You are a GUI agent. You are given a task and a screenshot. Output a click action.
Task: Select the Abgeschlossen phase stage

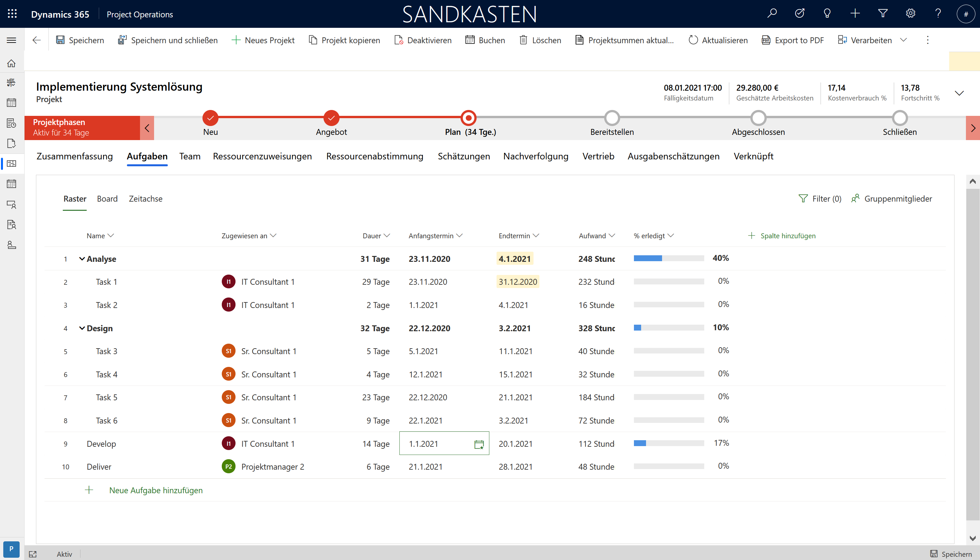[758, 118]
